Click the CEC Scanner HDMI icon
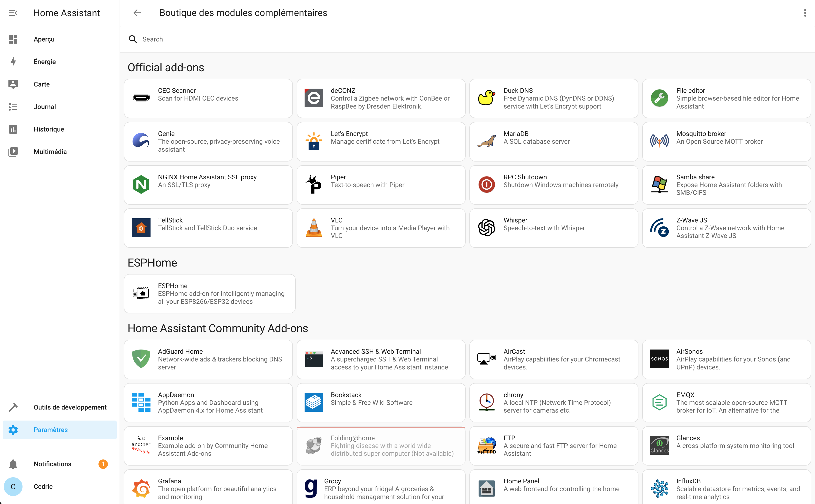 coord(141,98)
